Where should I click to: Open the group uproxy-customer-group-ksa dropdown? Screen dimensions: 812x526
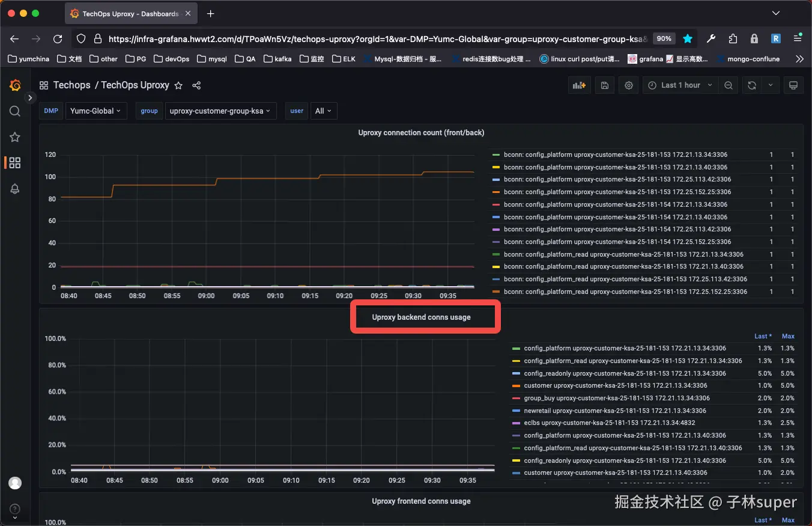220,111
